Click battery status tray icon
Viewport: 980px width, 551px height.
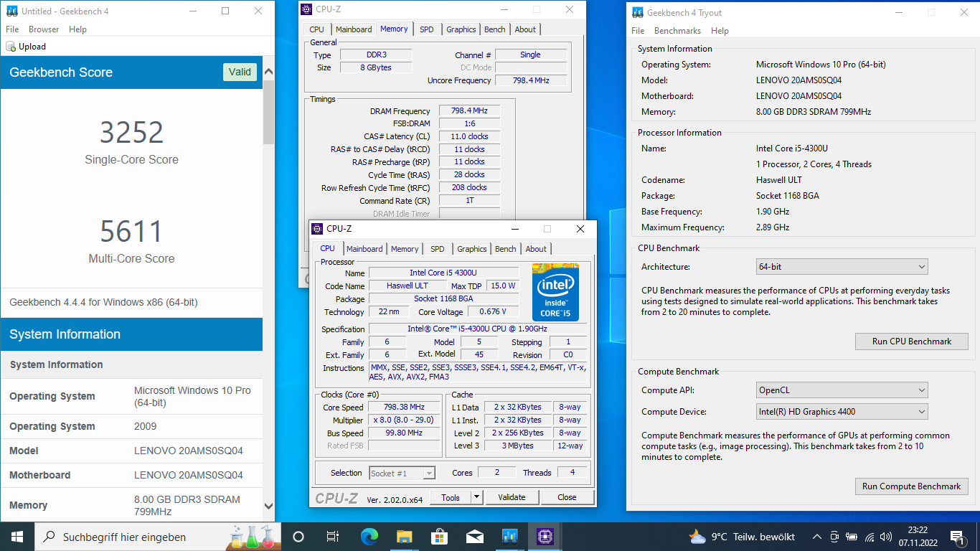click(x=852, y=537)
